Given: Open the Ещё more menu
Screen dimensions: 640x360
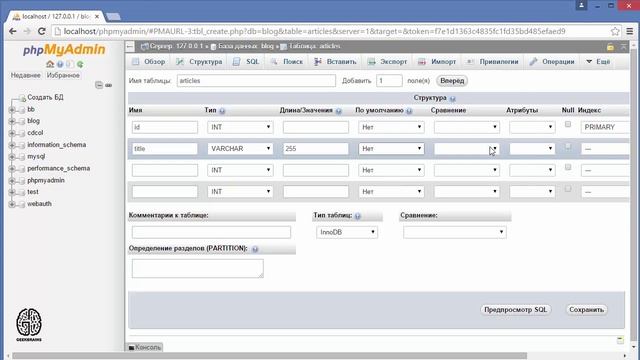Looking at the screenshot, I should pos(598,62).
